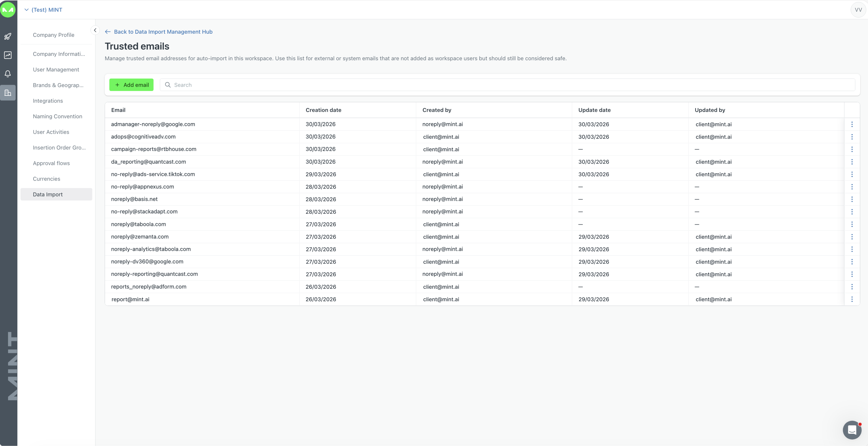Click the rocket icon in left rail
This screenshot has width=868, height=446.
(8, 36)
